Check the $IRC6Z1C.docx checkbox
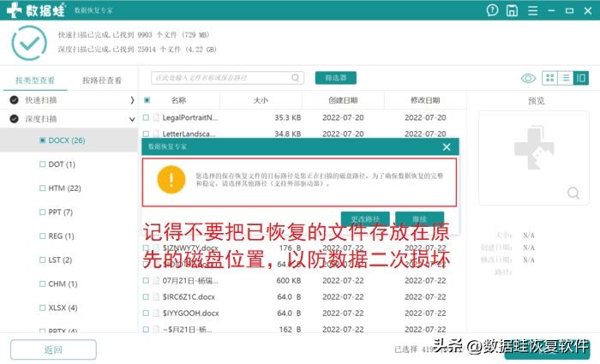This screenshot has height=364, width=600. (146, 296)
